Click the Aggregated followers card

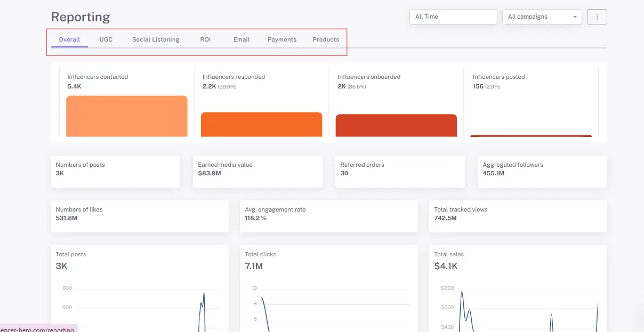(x=542, y=172)
